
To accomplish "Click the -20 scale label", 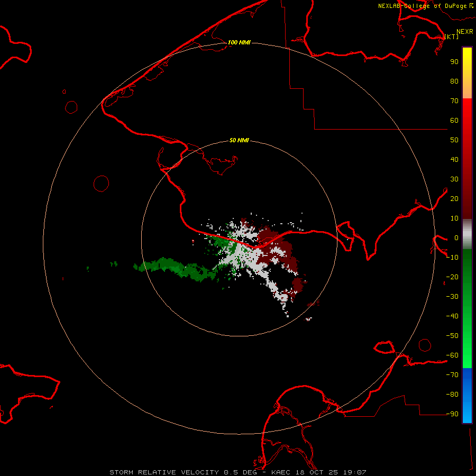I will pos(452,277).
